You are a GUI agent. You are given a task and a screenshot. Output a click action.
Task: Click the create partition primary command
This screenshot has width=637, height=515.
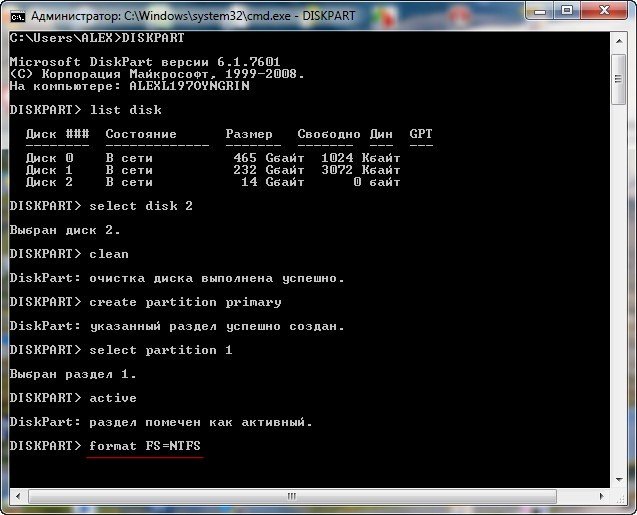click(x=185, y=302)
